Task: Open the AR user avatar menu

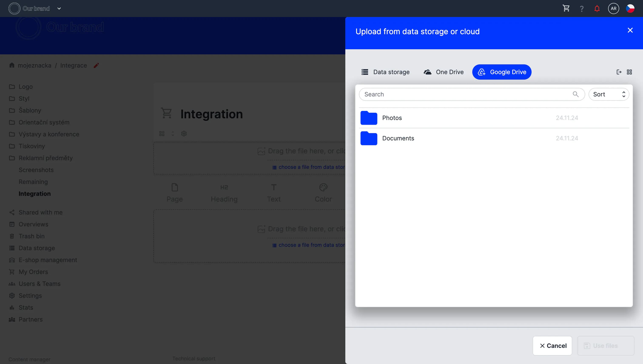Action: point(613,8)
